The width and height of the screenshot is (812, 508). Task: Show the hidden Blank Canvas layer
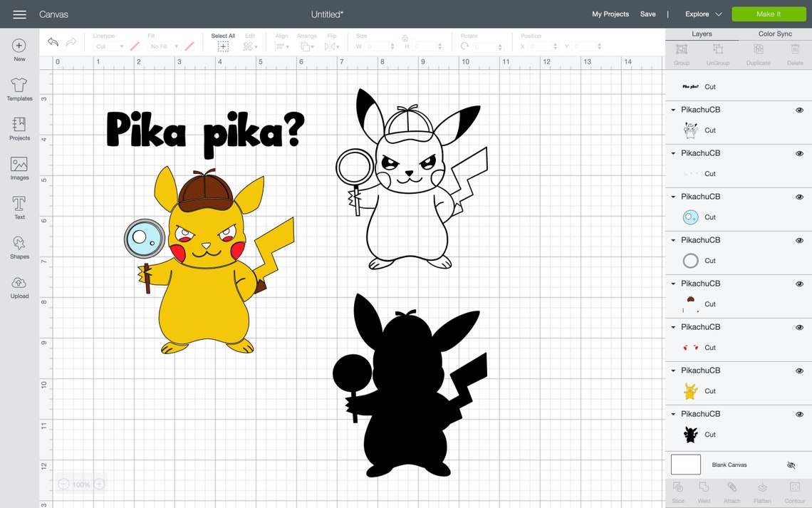coord(791,465)
